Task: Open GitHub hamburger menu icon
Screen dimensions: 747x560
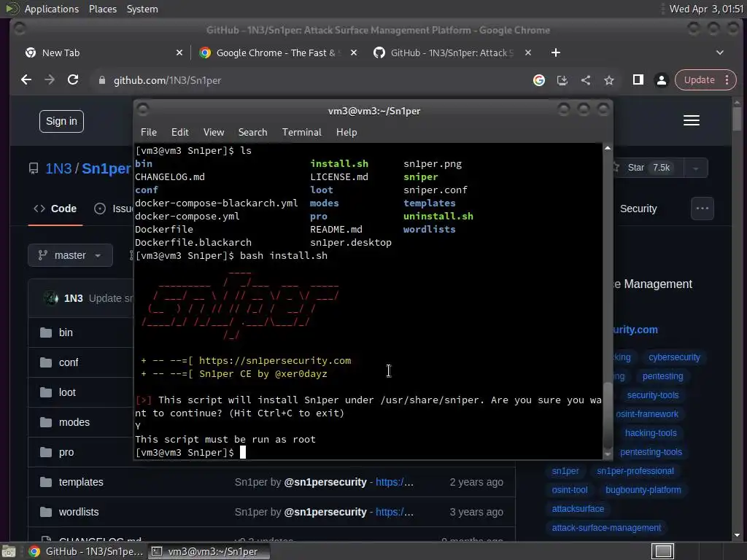Action: (x=692, y=121)
